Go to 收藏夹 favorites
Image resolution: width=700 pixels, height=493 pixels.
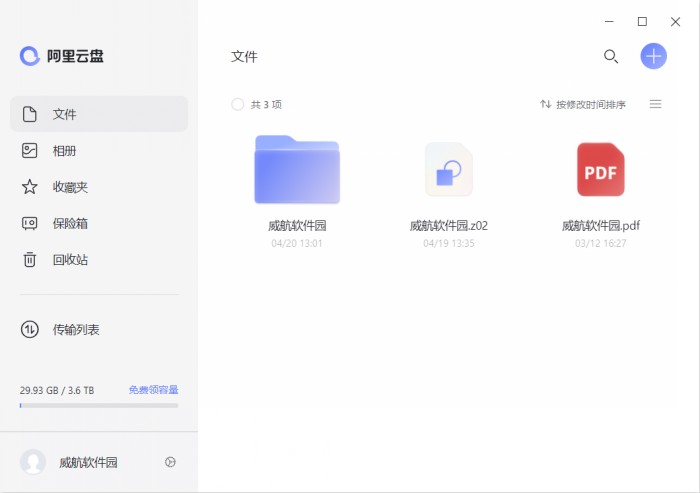coord(99,187)
